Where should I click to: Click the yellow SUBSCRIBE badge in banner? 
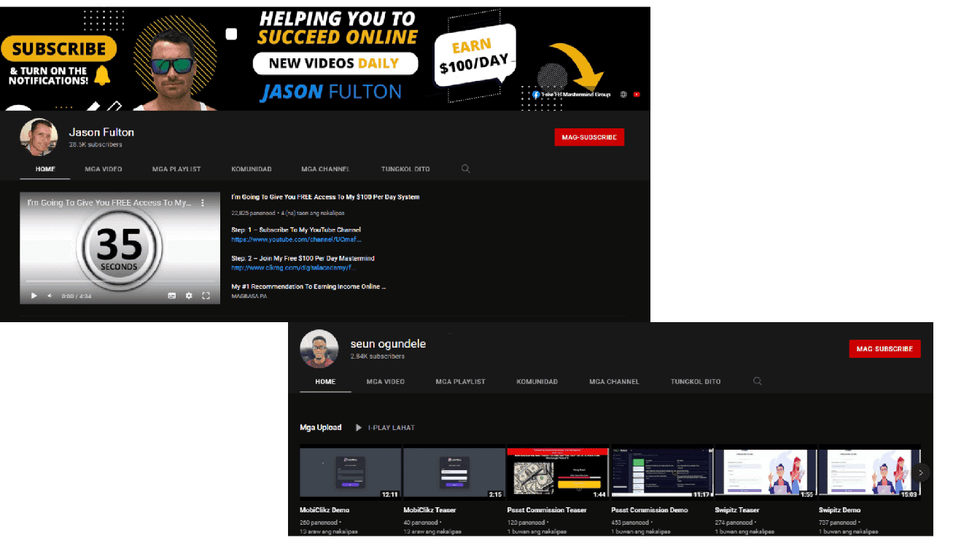tap(59, 49)
